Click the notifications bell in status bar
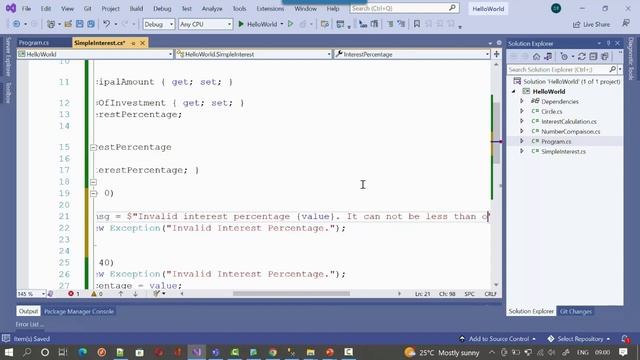The image size is (640, 360). coord(625,339)
